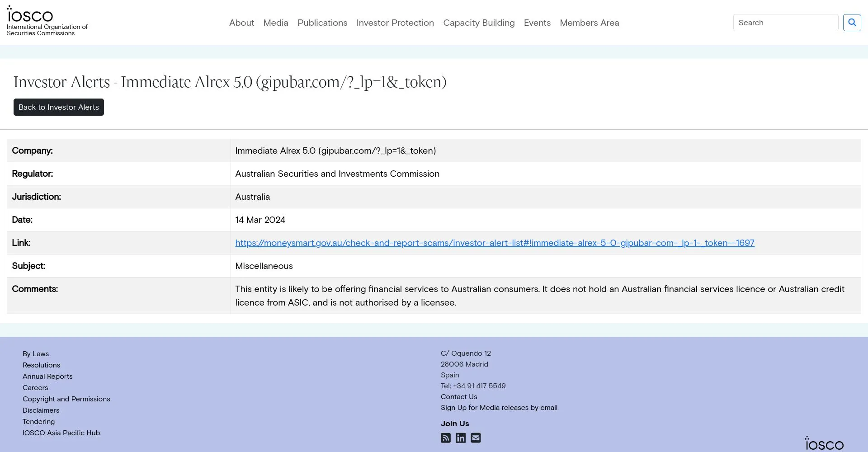
Task: Click the Jurisdiction value Australia
Action: [x=252, y=197]
